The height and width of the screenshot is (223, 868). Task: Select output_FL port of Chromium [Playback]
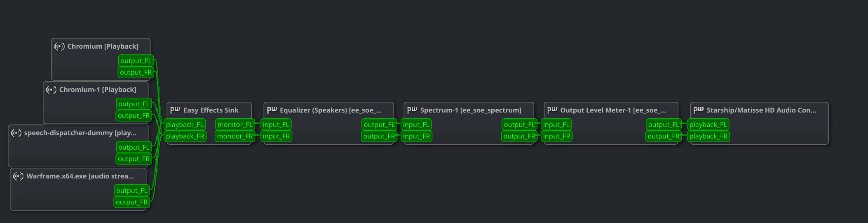(x=136, y=61)
